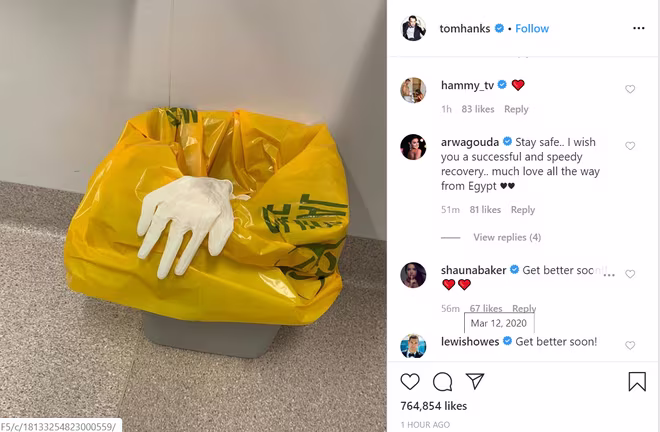Reply to arwagouda's comment
This screenshot has width=660, height=432.
tap(523, 210)
